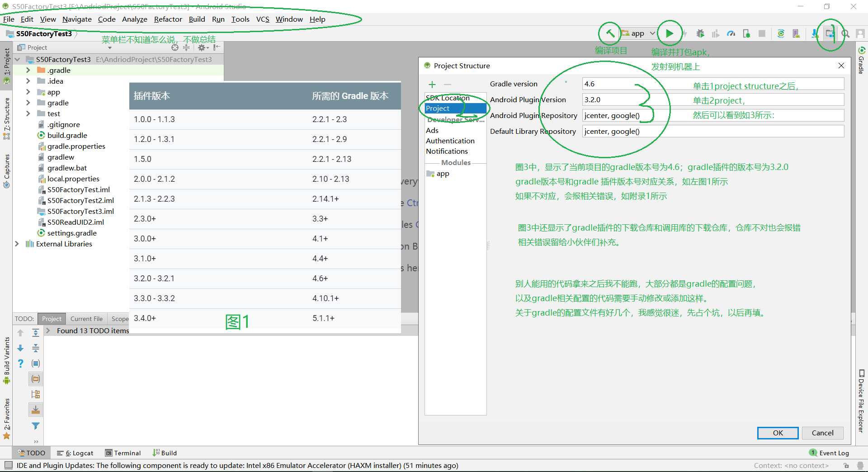Select settings.gradle in project tree
The height and width of the screenshot is (472, 868).
[66, 233]
